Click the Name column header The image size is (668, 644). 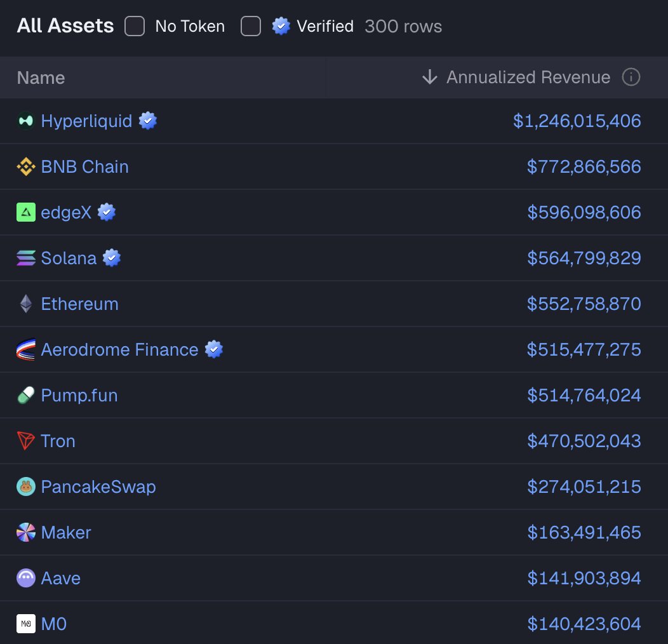[40, 77]
